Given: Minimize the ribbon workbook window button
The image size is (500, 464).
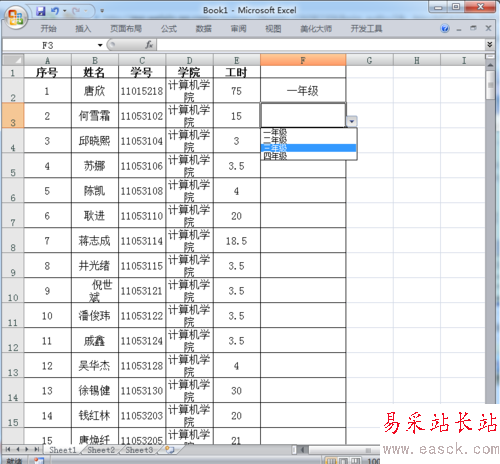Looking at the screenshot, I should tap(459, 29).
